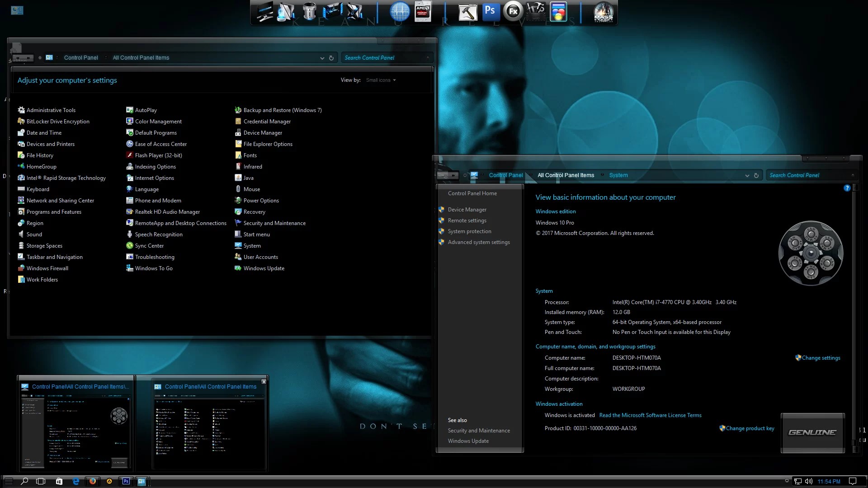Image resolution: width=868 pixels, height=488 pixels.
Task: Expand the address bar history dropdown in Control Panel
Action: pyautogui.click(x=322, y=58)
